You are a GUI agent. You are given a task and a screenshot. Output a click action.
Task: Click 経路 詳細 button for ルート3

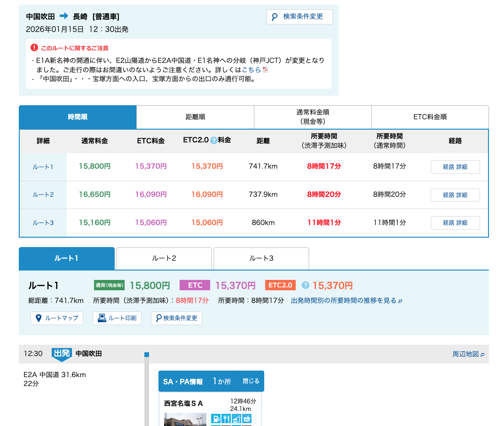pos(455,223)
